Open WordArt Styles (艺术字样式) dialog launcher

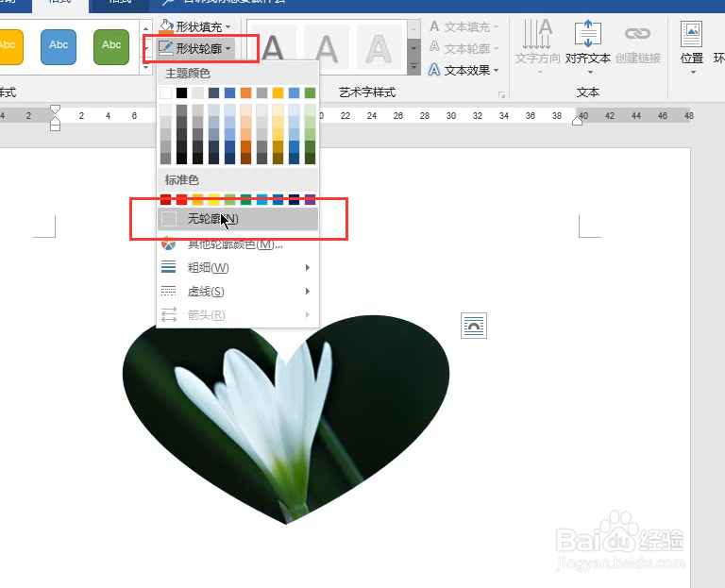pyautogui.click(x=501, y=94)
